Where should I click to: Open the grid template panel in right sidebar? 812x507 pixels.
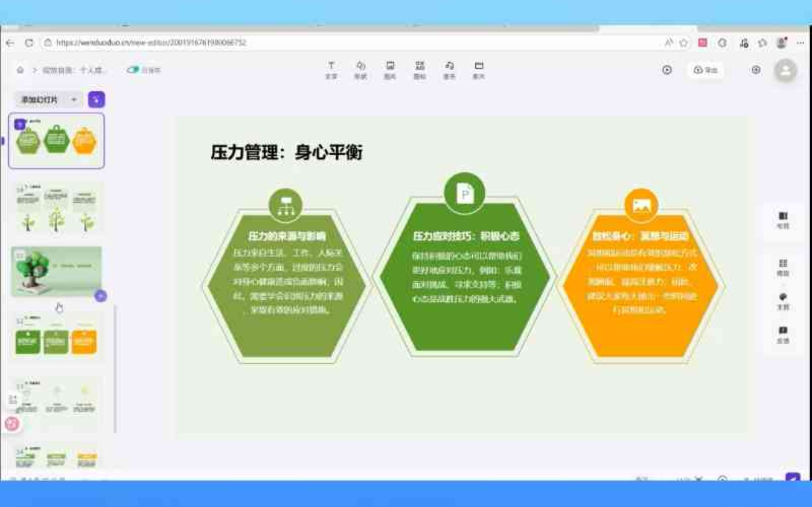point(783,268)
